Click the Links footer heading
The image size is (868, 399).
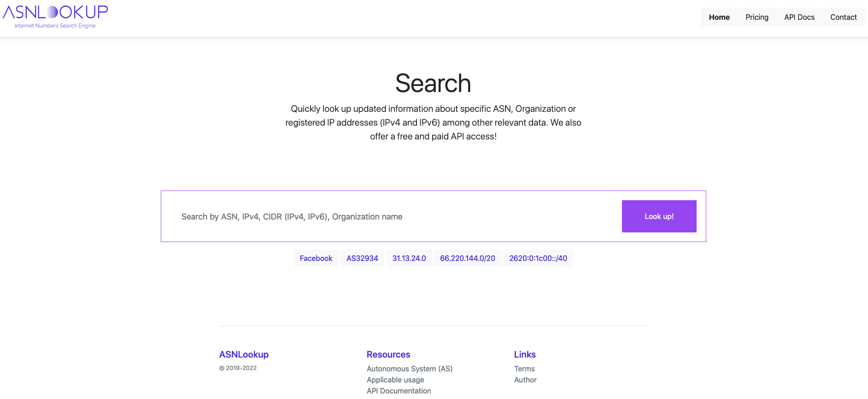point(524,354)
